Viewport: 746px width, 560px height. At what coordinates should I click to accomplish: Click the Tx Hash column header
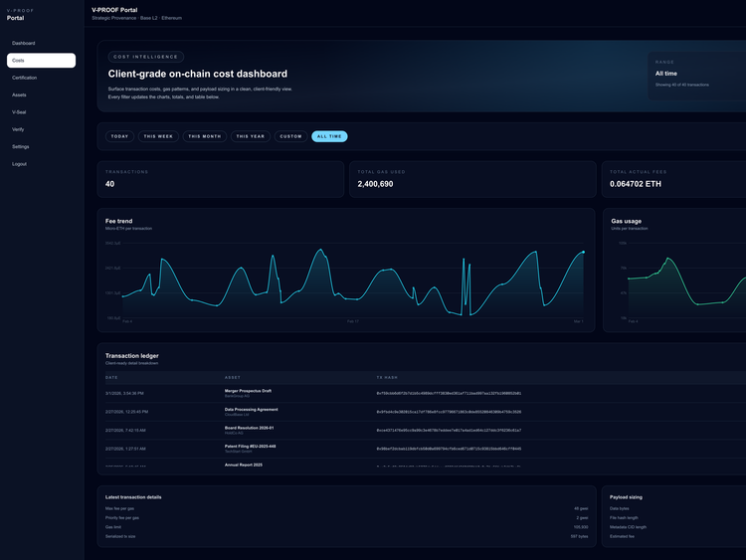(387, 378)
